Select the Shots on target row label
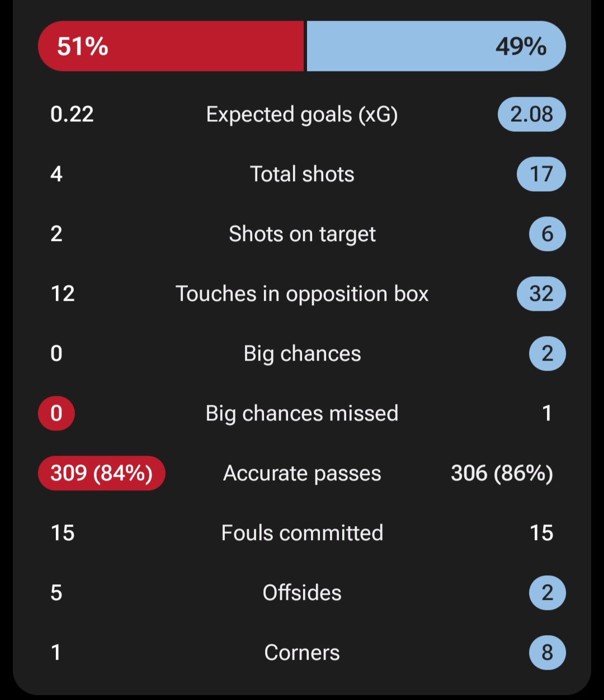The width and height of the screenshot is (604, 700). (x=302, y=234)
